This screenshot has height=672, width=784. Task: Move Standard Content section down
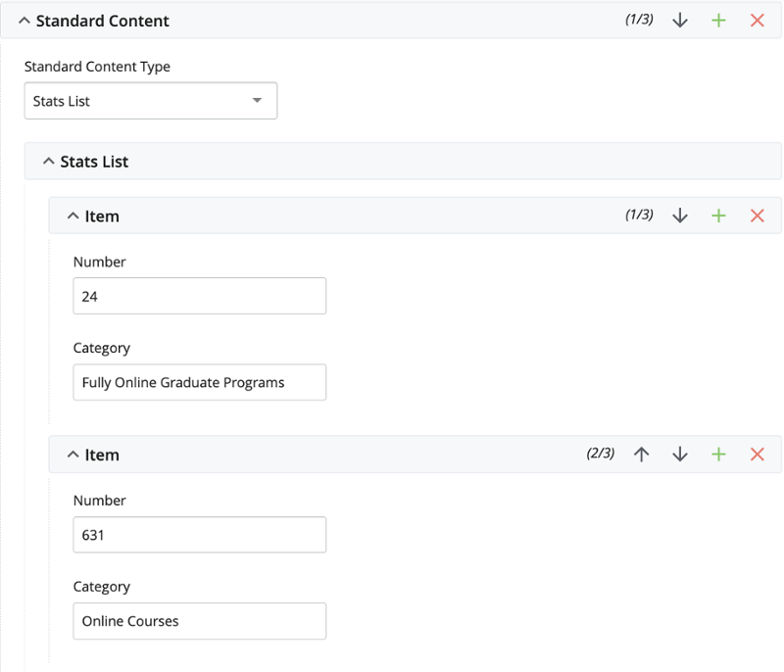point(680,21)
